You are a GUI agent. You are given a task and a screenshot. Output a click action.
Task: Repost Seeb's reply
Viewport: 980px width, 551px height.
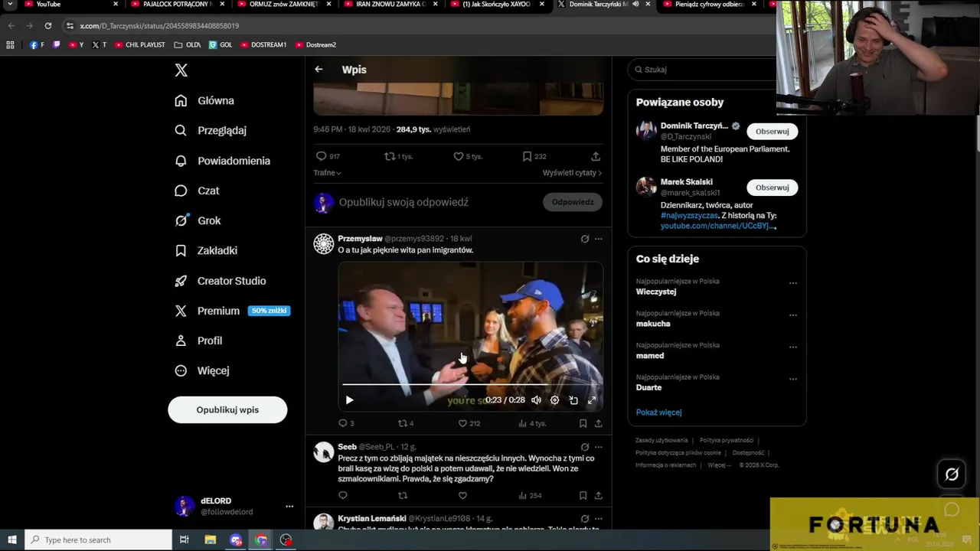coord(403,495)
